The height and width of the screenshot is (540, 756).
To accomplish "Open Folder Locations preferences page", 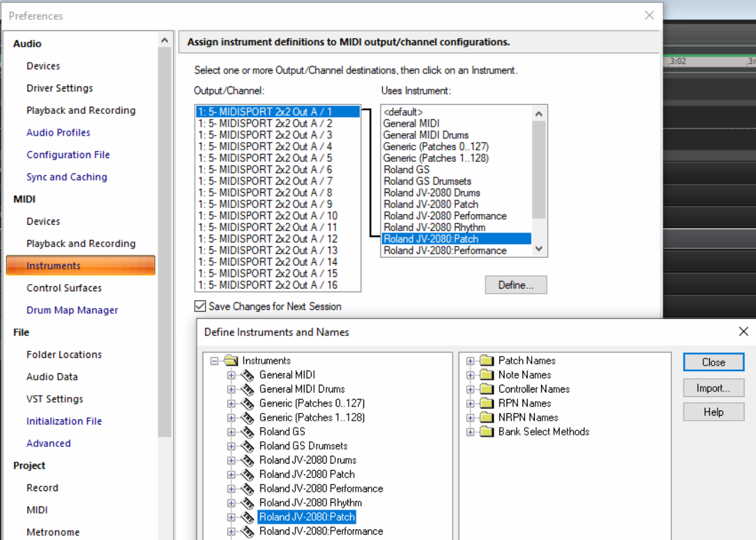I will [64, 354].
